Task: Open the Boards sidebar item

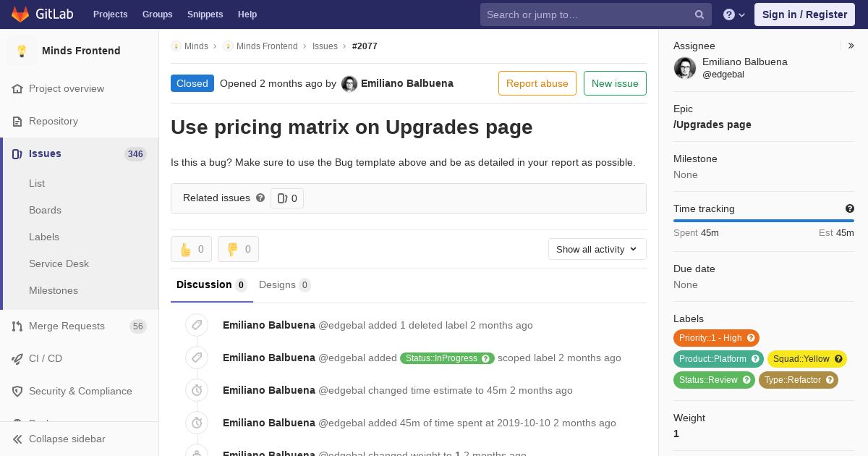Action: [45, 210]
